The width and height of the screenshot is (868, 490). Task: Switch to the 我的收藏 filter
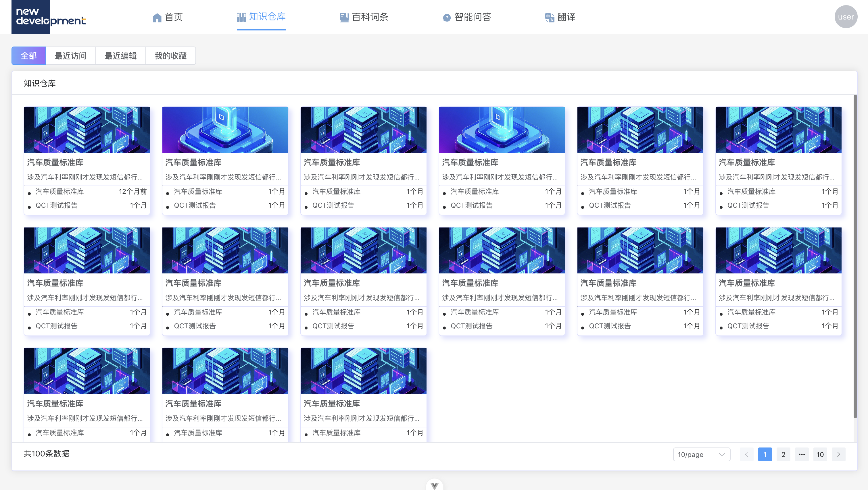(x=170, y=55)
